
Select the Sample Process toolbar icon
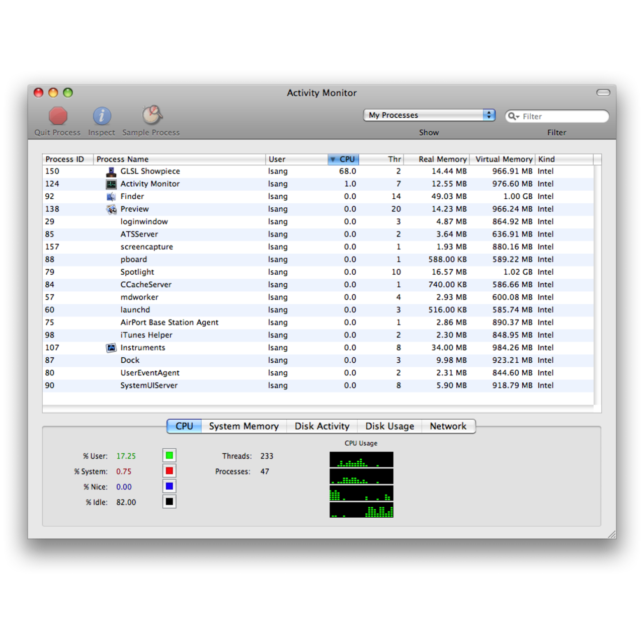point(150,116)
